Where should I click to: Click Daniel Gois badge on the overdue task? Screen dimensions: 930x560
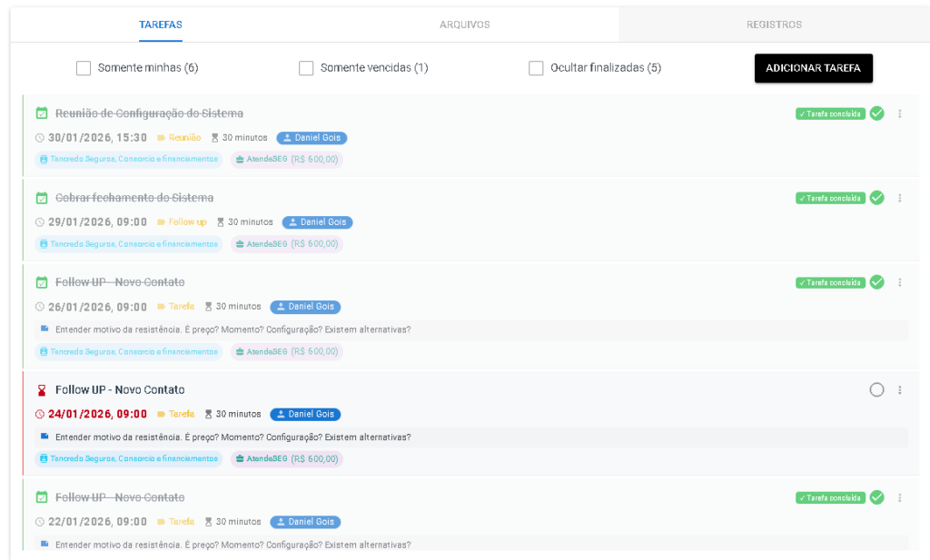pos(305,414)
